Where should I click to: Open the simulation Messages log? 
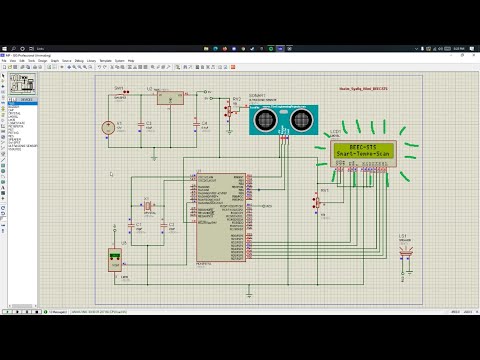click(x=57, y=312)
